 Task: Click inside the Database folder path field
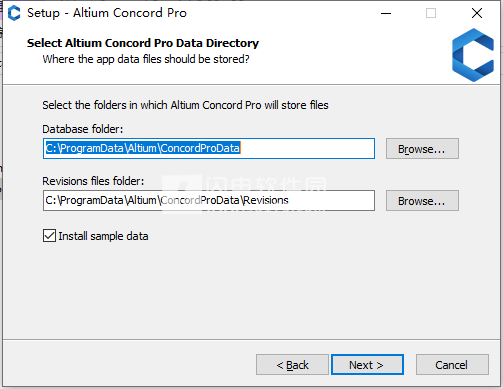click(x=209, y=148)
